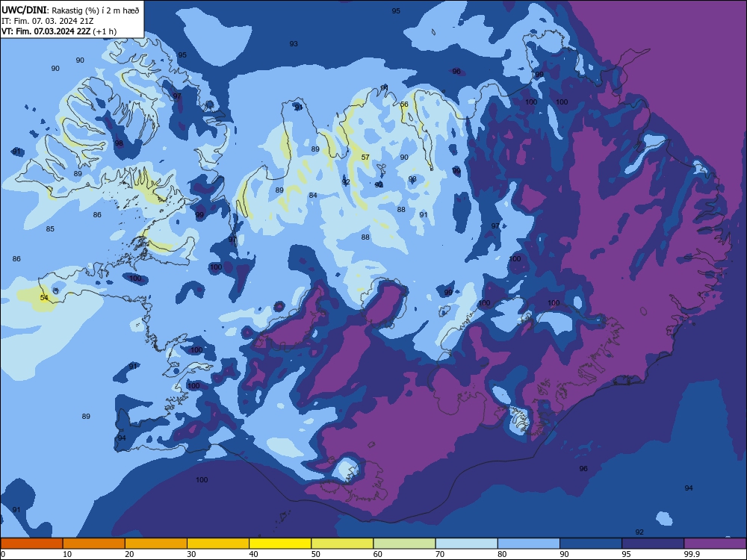Click the 'IT: Fim. 07. 03. 2024 21Z' line
The image size is (747, 560).
(x=48, y=21)
